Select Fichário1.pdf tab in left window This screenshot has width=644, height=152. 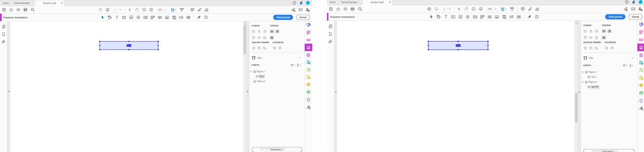49,3
